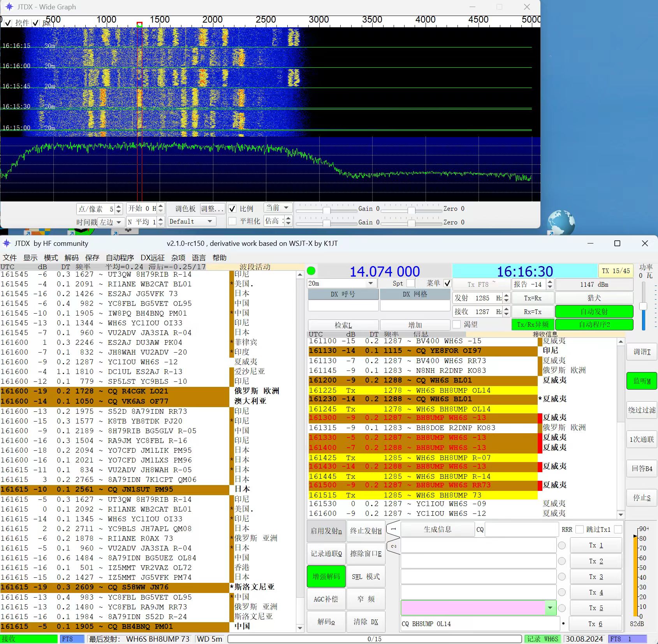Click the 自动发射 (Auto TX) button
Screen dimensions: 658x644
pyautogui.click(x=594, y=312)
